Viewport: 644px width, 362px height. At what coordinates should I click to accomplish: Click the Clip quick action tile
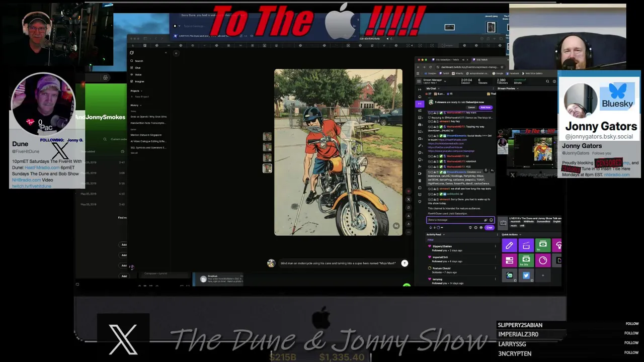[526, 245]
